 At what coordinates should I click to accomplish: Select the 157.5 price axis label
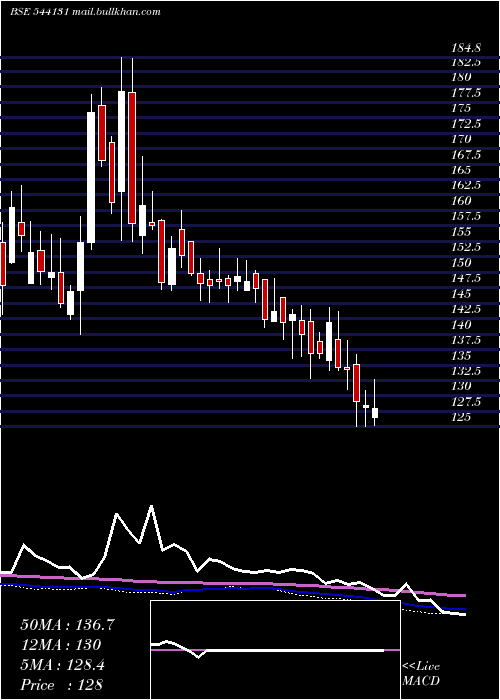point(466,217)
